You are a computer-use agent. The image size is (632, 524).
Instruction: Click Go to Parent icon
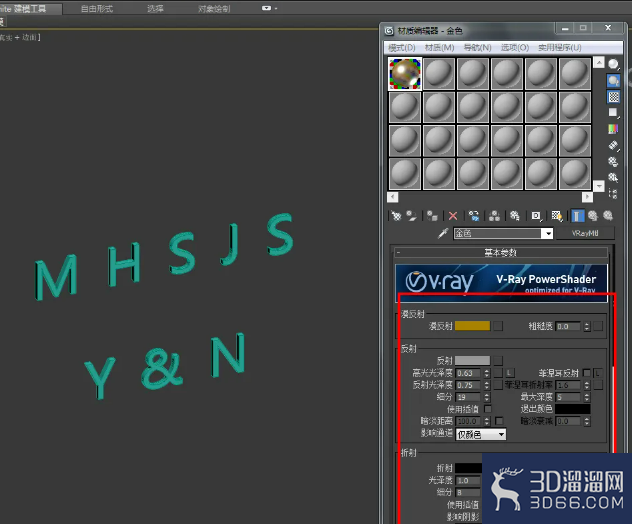(x=592, y=216)
